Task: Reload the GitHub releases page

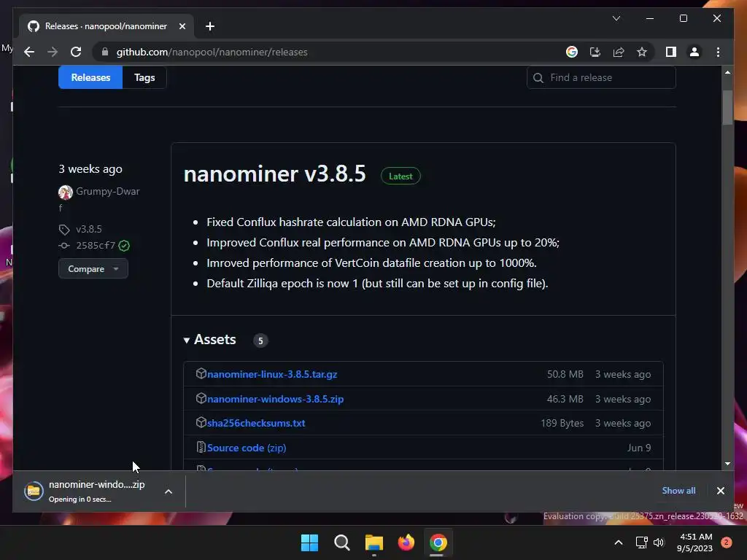Action: coord(76,52)
